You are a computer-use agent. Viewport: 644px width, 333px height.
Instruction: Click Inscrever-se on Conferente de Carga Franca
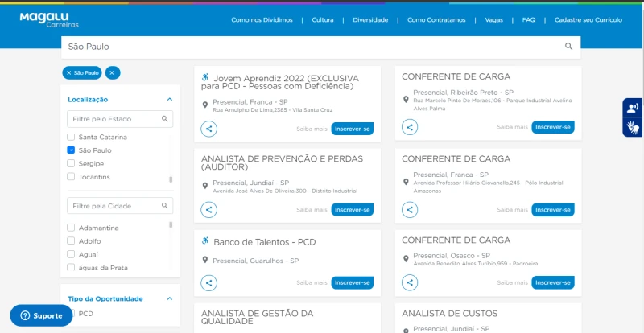click(553, 210)
